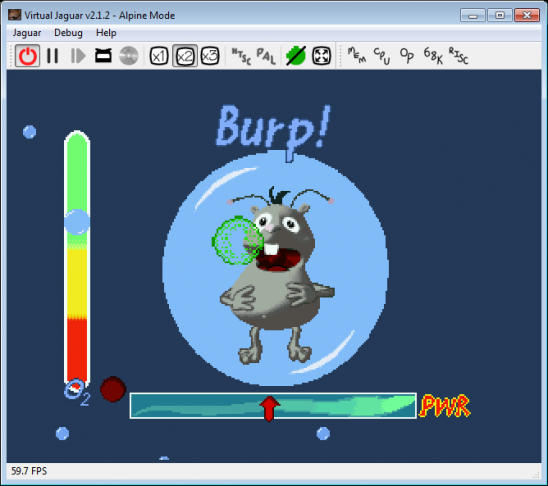
Task: Select PAL video mode
Action: 266,56
